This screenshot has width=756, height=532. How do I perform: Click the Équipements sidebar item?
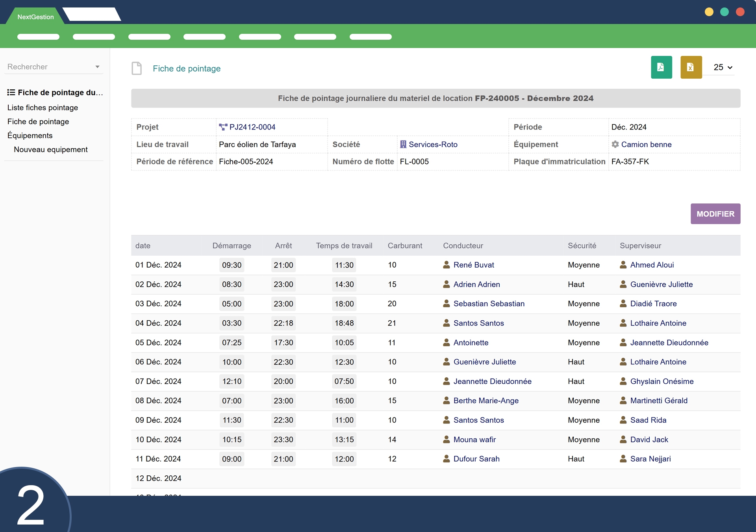coord(30,135)
